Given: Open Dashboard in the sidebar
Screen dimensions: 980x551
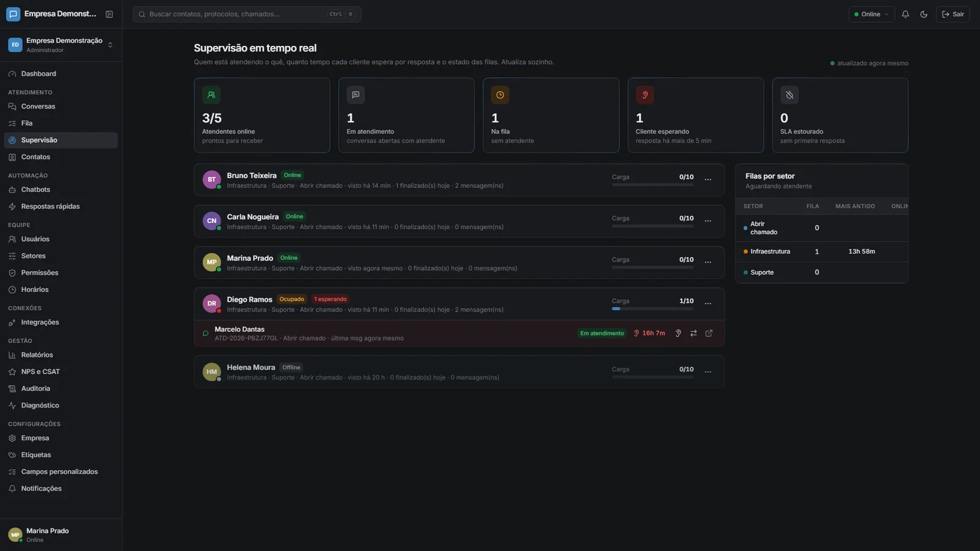Looking at the screenshot, I should 61,73.
